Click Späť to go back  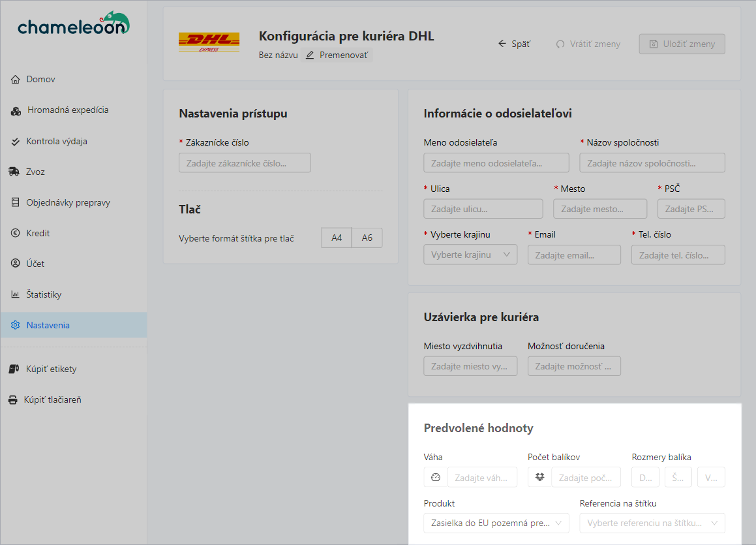tap(515, 43)
